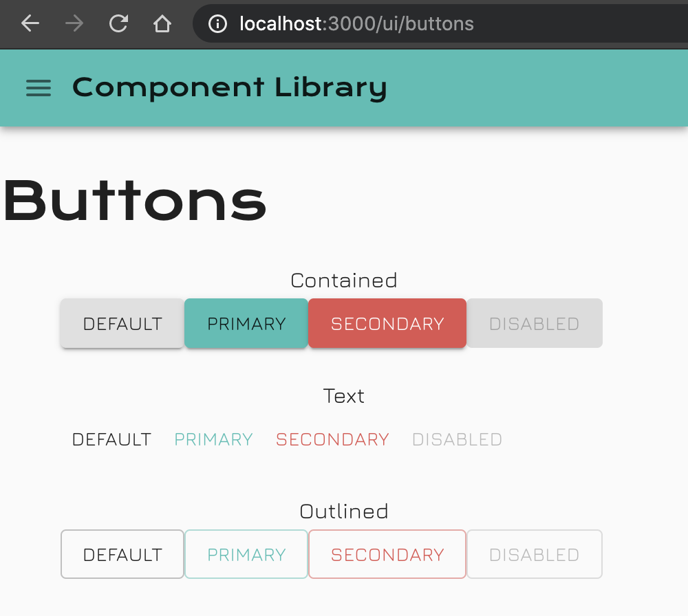Click the text-style DISABLED button
The width and height of the screenshot is (688, 616).
[x=458, y=439]
